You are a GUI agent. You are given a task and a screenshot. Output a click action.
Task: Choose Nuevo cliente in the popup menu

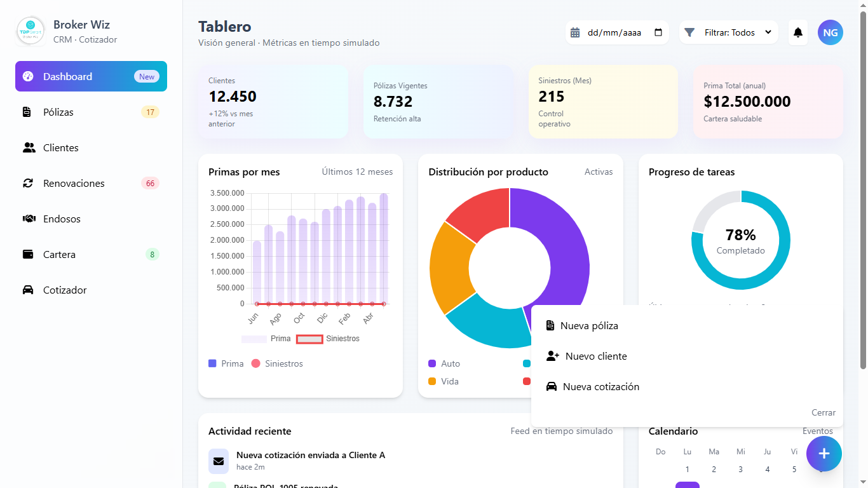tap(595, 356)
